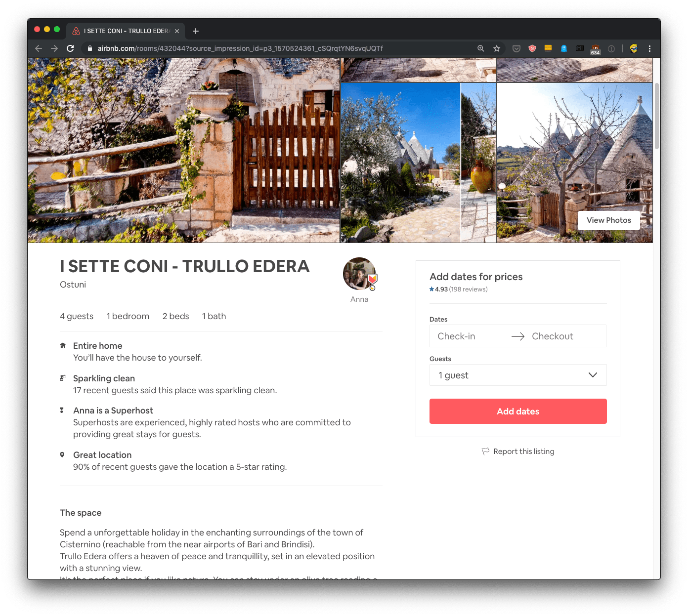Click View Photos button
The height and width of the screenshot is (616, 688).
[x=608, y=220]
